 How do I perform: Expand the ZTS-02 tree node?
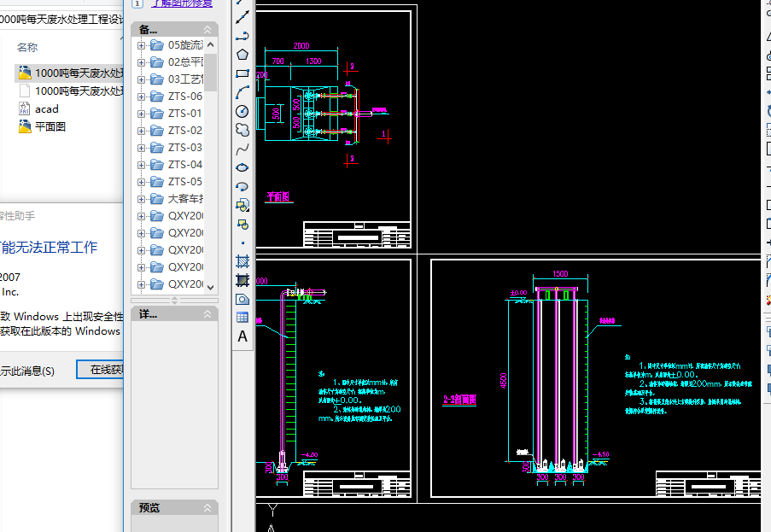click(141, 131)
